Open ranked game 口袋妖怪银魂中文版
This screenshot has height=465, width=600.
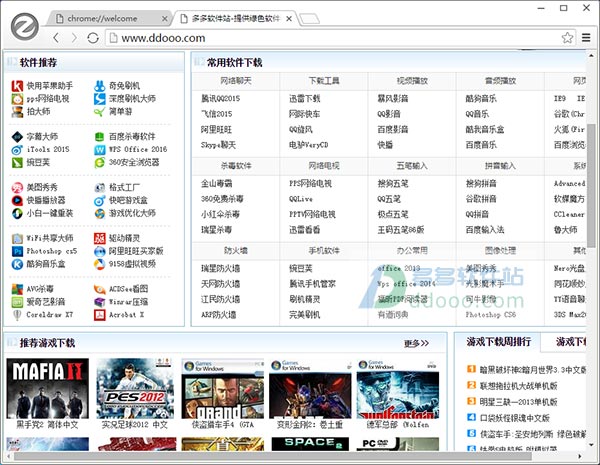point(515,418)
